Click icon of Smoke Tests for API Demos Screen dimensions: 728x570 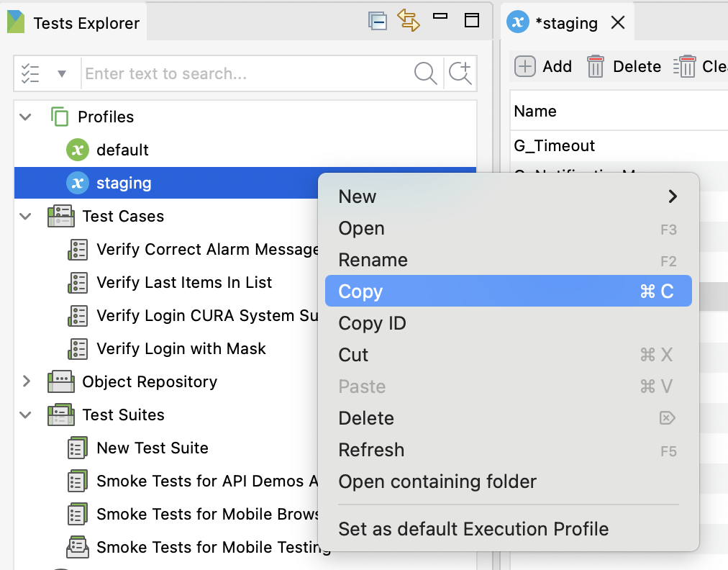(x=78, y=481)
